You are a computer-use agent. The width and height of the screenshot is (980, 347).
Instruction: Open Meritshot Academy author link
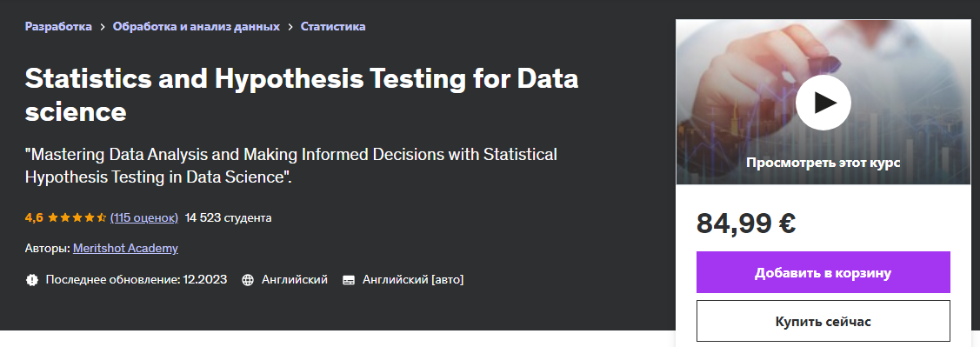click(x=125, y=248)
